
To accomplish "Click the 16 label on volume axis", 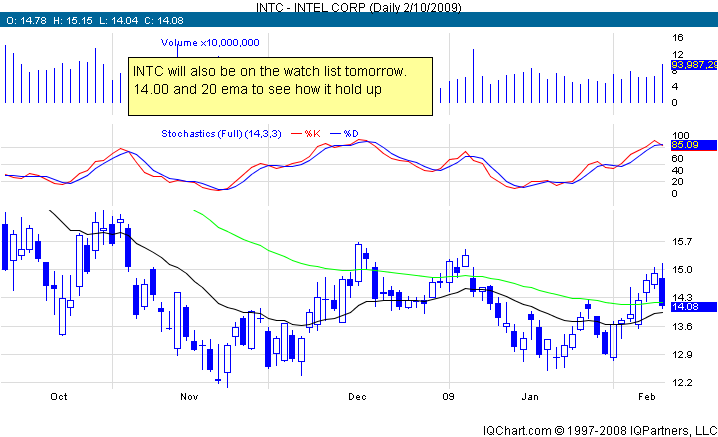I will click(x=678, y=38).
